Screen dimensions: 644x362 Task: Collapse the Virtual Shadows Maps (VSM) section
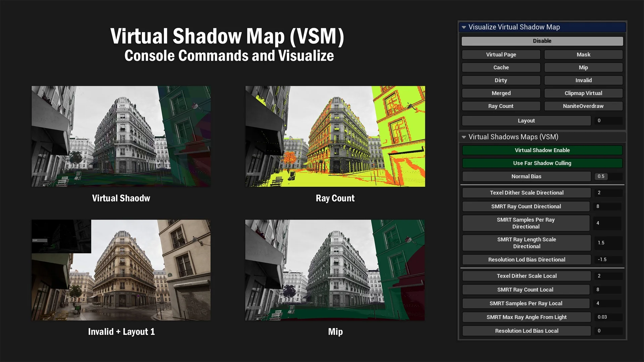click(464, 137)
